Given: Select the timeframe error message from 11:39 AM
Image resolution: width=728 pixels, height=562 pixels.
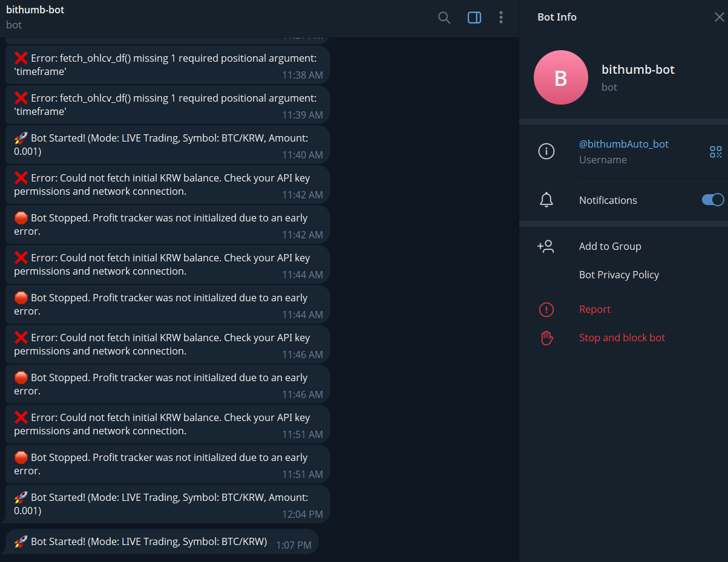Looking at the screenshot, I should coord(168,105).
